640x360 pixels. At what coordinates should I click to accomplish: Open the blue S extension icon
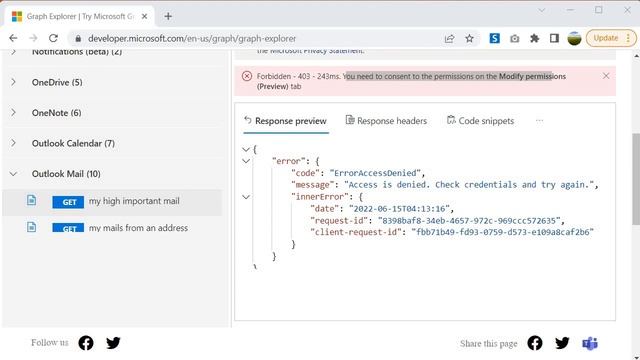[x=494, y=38]
